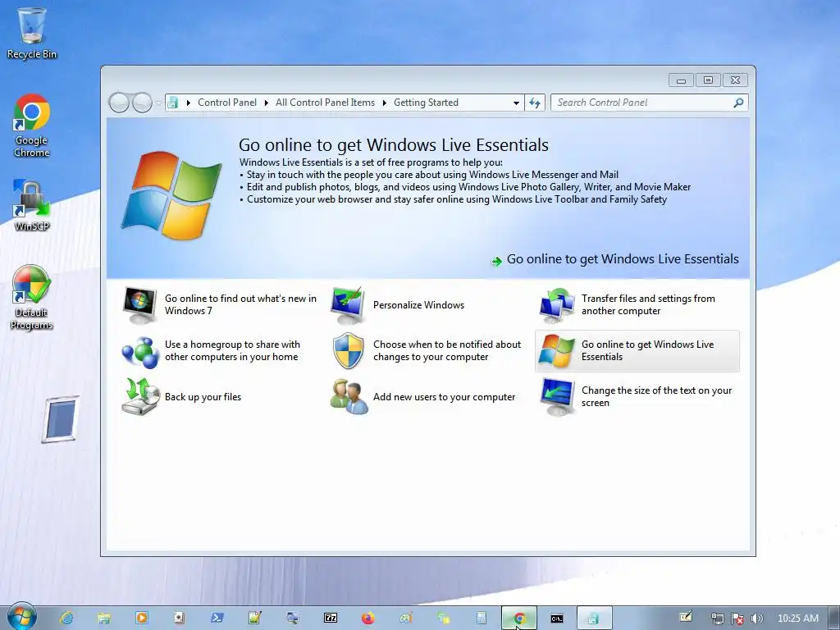The height and width of the screenshot is (630, 840).
Task: Open 'Choose when to be notified' text
Action: (447, 351)
